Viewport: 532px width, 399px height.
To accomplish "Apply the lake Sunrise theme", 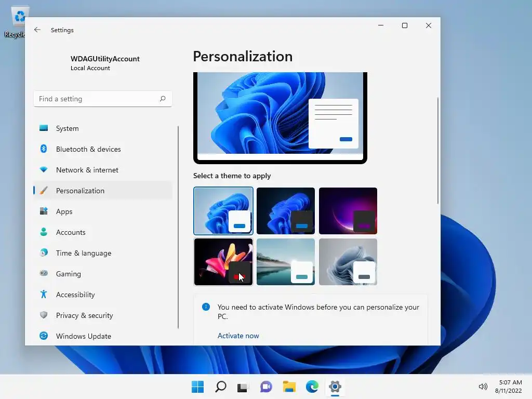I will (x=286, y=262).
